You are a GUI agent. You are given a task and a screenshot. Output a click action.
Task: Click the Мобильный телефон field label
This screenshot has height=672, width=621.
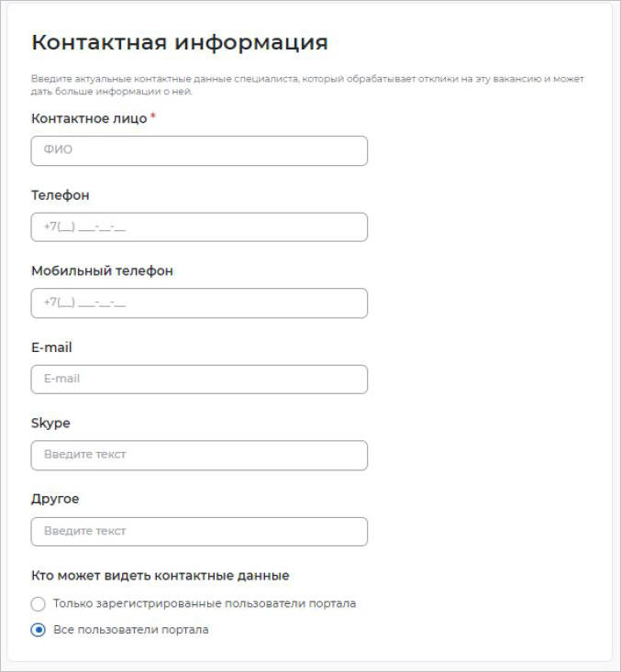pyautogui.click(x=102, y=271)
